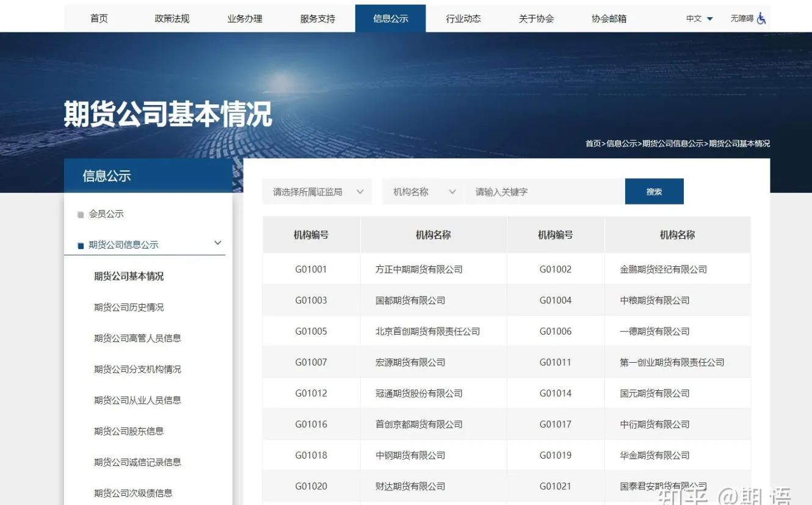Screen dimensions: 812x505
Task: Click company 中粮期货有限公司
Action: [x=654, y=300]
